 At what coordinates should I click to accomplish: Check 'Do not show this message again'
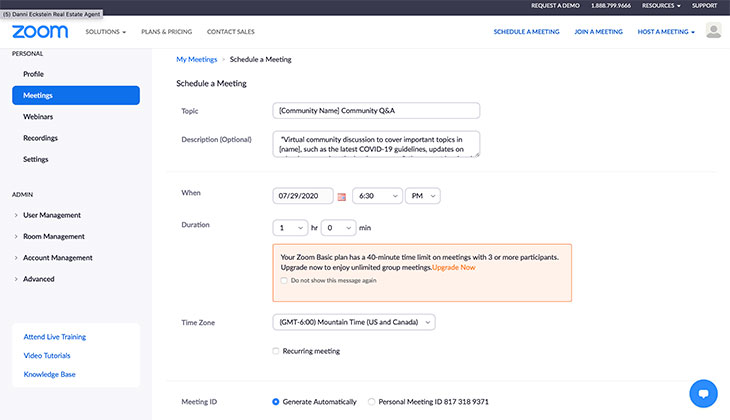point(284,280)
